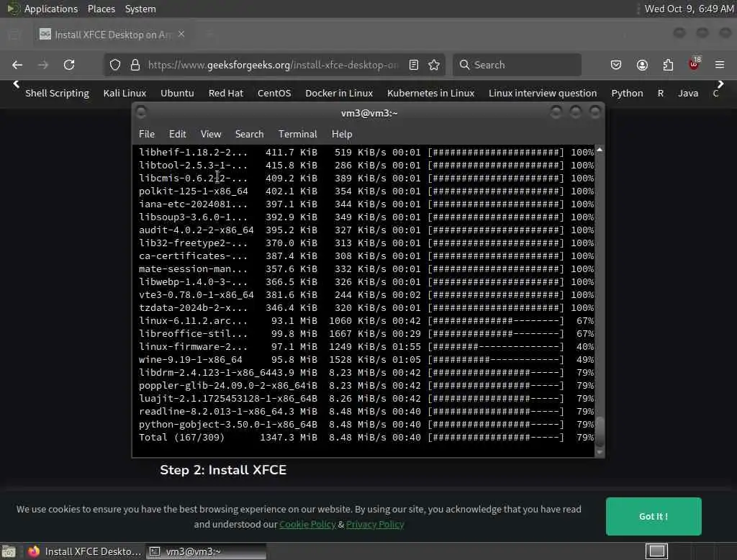This screenshot has height=560, width=737.
Task: Click the linux-6.11.2.arc download row
Action: coord(366,321)
